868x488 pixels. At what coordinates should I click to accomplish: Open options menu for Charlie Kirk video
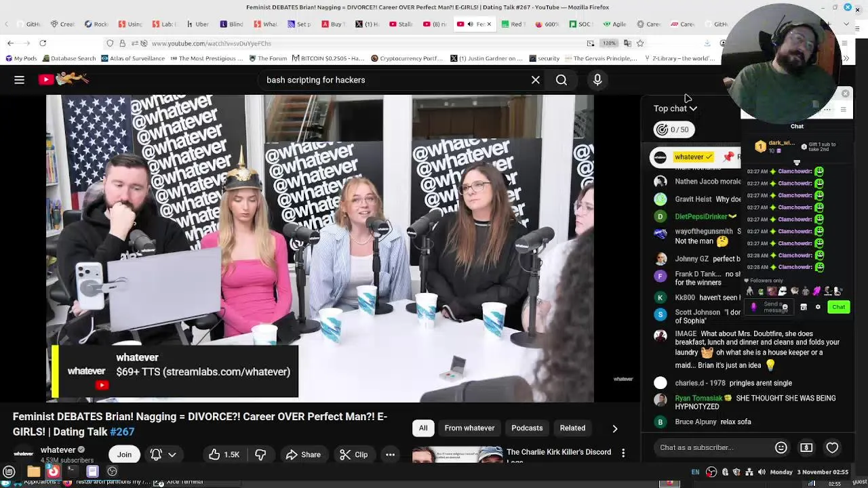click(623, 453)
